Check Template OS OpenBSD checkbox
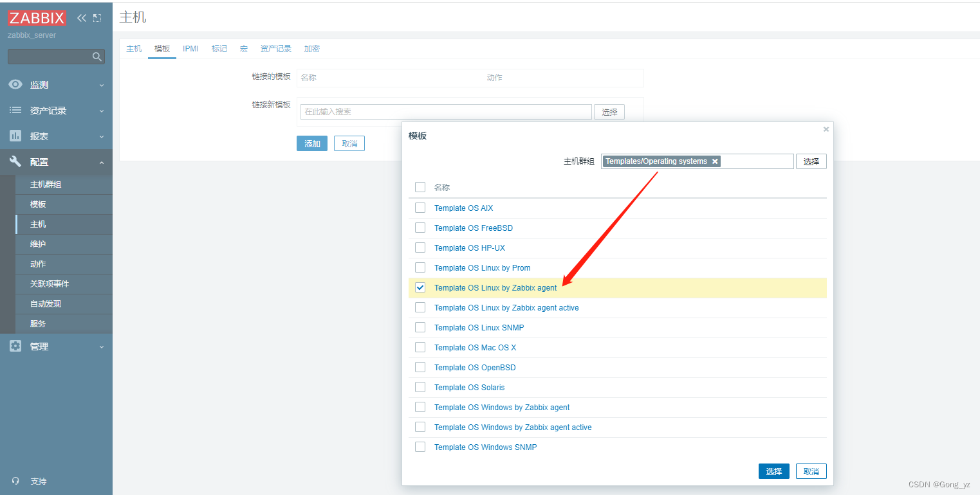The image size is (980, 495). (420, 367)
